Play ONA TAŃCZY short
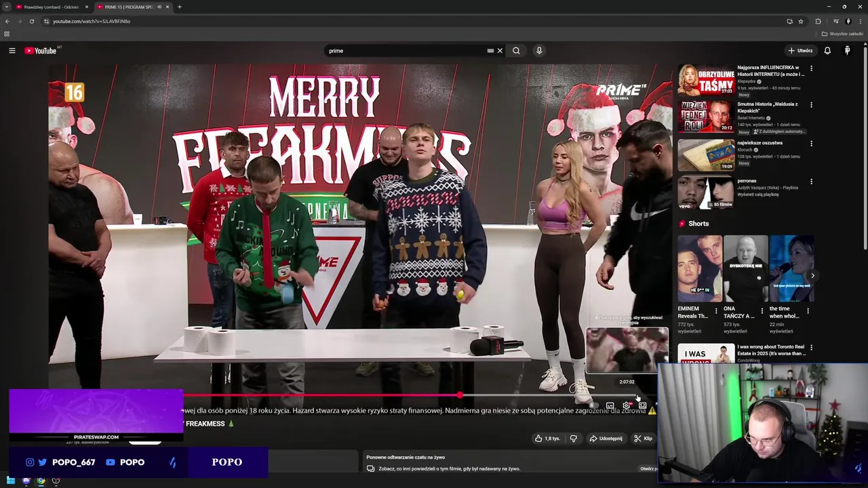The height and width of the screenshot is (488, 868). (x=745, y=268)
